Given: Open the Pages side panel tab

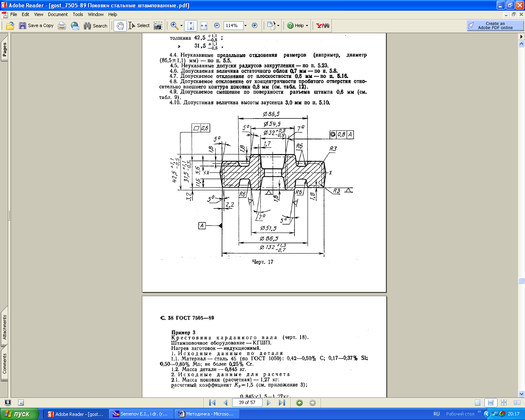Looking at the screenshot, I should coord(5,50).
